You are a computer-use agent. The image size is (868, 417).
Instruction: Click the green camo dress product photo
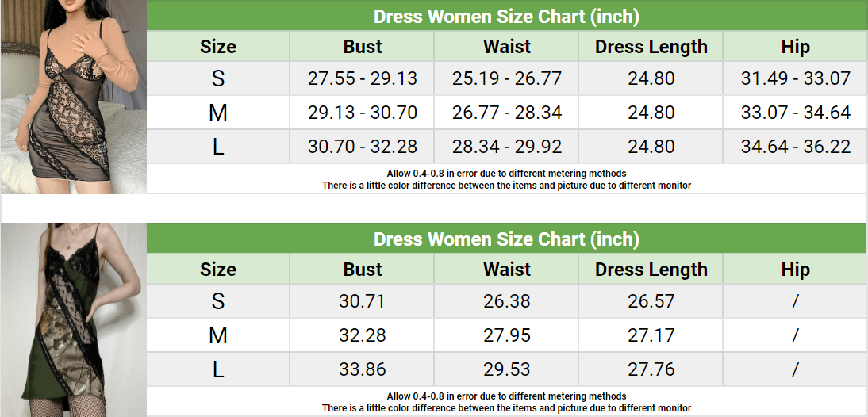pyautogui.click(x=73, y=319)
